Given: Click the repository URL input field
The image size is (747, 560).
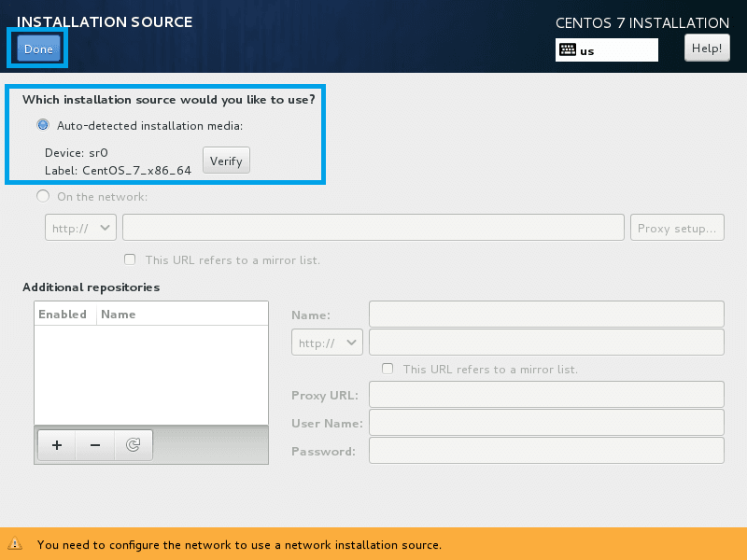Looking at the screenshot, I should tap(546, 343).
